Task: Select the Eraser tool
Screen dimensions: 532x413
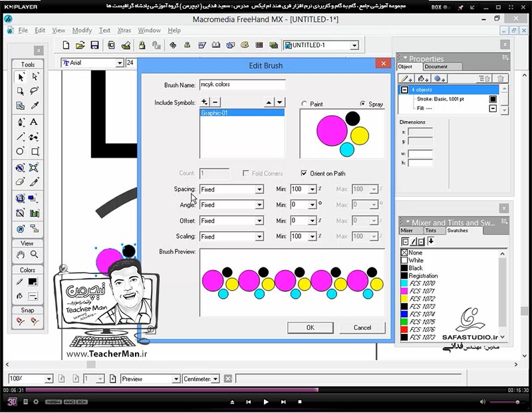Action: pos(21,182)
